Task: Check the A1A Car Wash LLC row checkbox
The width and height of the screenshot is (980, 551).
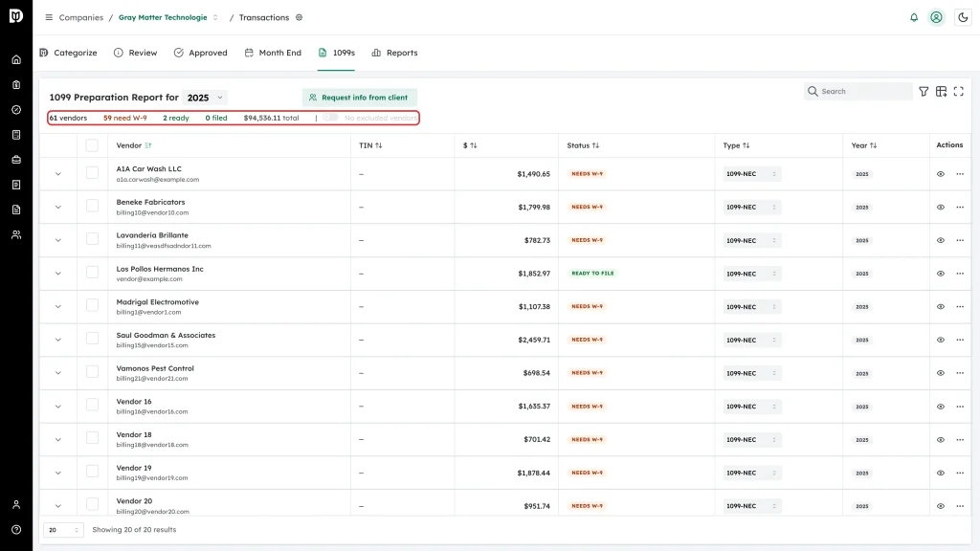Action: pos(92,172)
